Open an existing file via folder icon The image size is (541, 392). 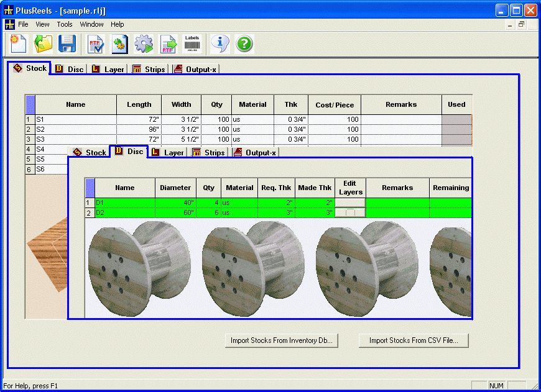43,43
